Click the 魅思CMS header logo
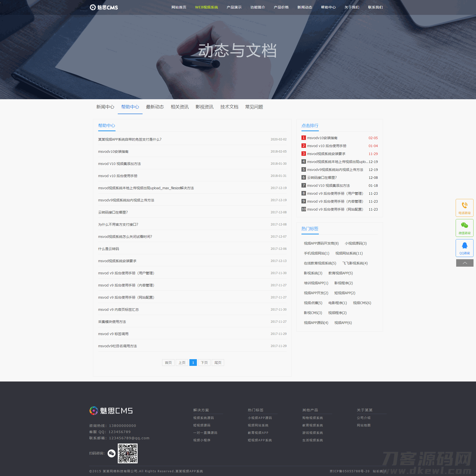 pos(104,7)
